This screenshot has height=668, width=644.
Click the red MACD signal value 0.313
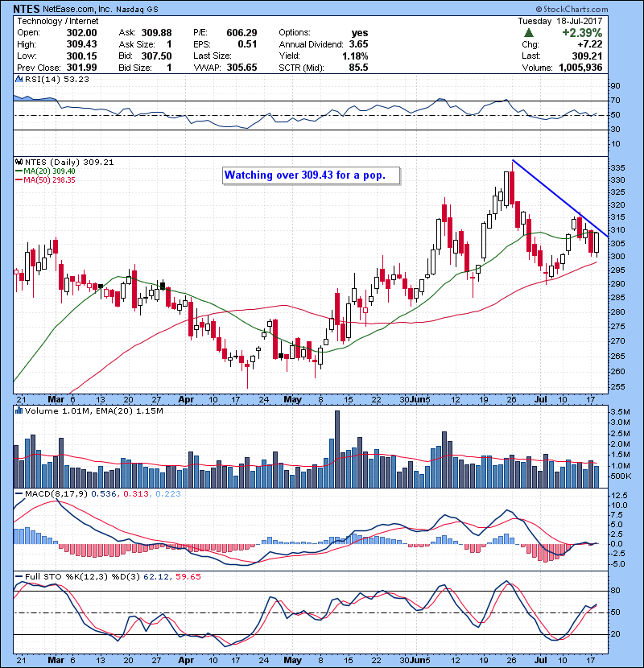click(136, 494)
